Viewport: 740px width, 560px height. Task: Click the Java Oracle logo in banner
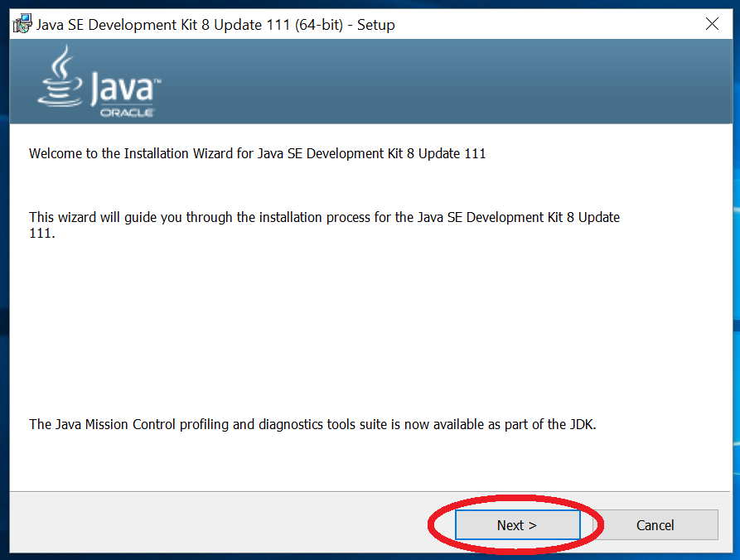[x=99, y=81]
